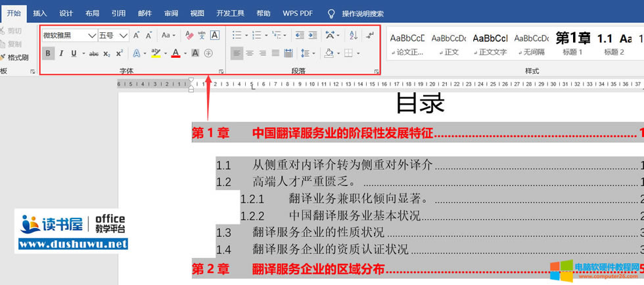Open the 插入 ribbon tab
Image resolution: width=644 pixels, height=285 pixels.
click(40, 13)
